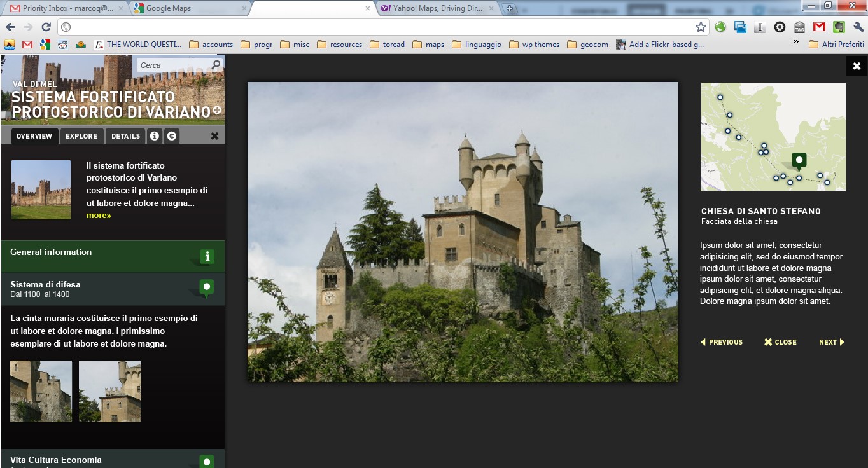Open Chrome wrench menu
The image size is (868, 468).
pos(858,27)
